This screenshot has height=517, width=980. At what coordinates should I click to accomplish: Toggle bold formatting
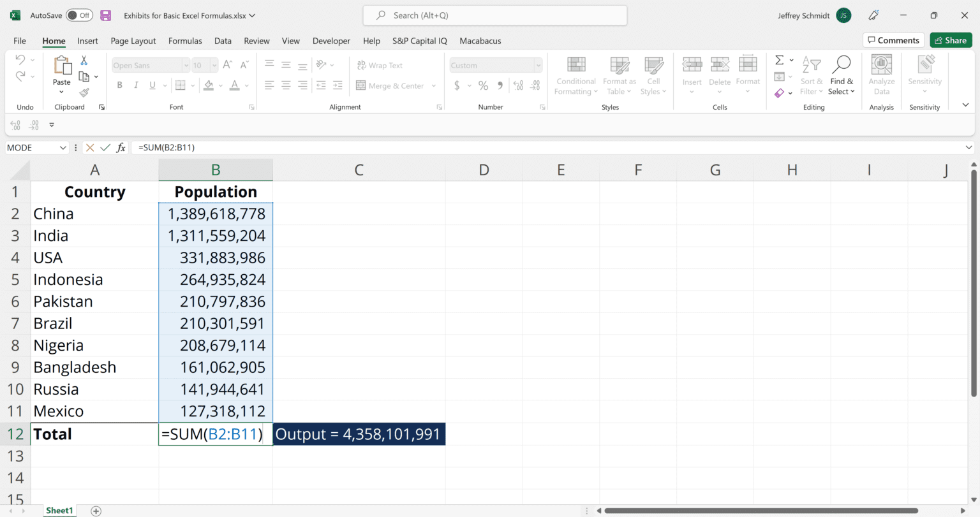point(119,84)
